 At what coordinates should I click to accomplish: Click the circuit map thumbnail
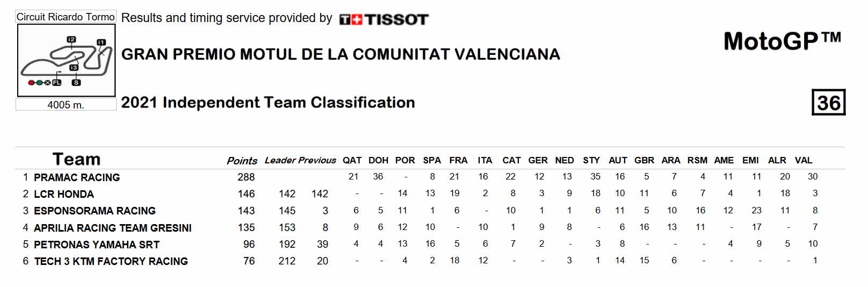point(66,60)
